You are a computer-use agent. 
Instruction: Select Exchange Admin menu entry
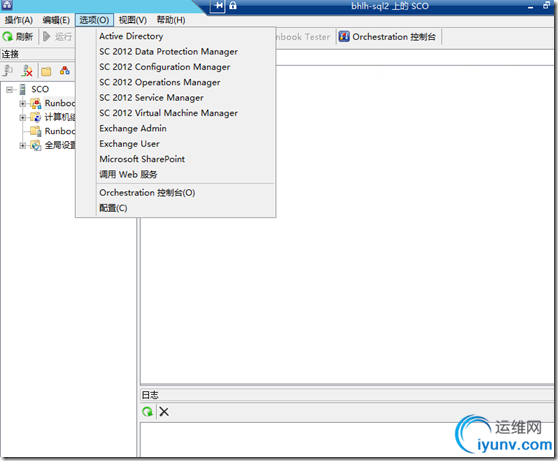tap(176, 128)
